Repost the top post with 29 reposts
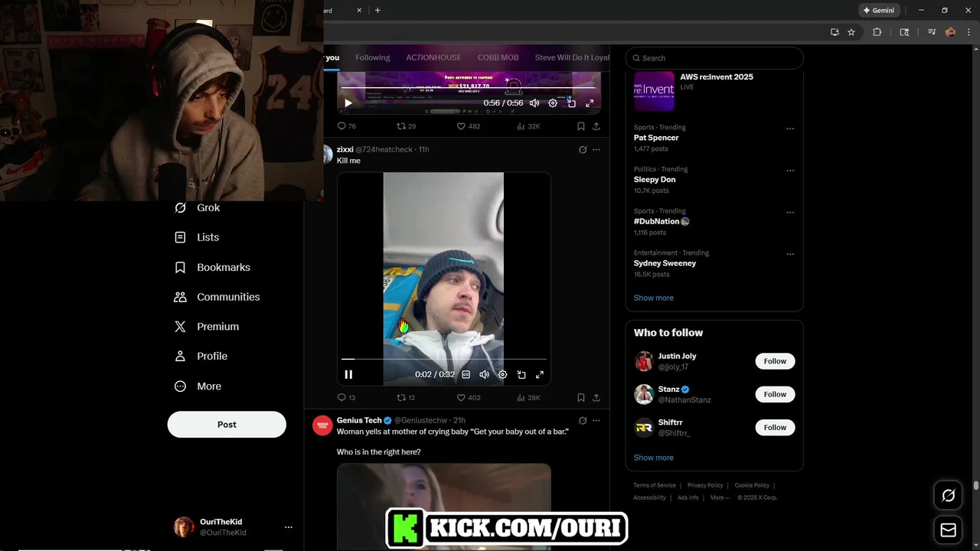 [406, 126]
